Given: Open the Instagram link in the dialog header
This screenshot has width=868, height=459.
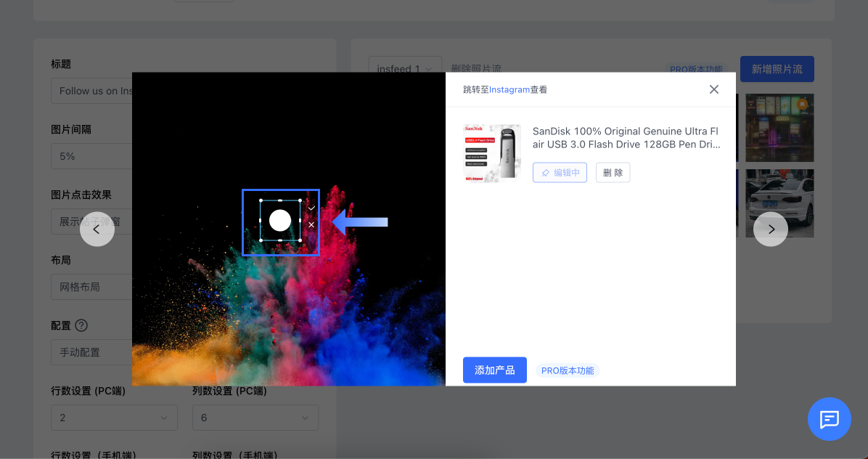Looking at the screenshot, I should tap(509, 90).
